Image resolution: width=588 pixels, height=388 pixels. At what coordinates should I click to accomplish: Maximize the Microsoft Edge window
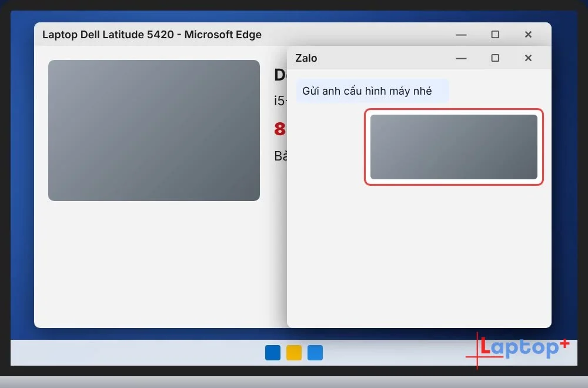(495, 35)
